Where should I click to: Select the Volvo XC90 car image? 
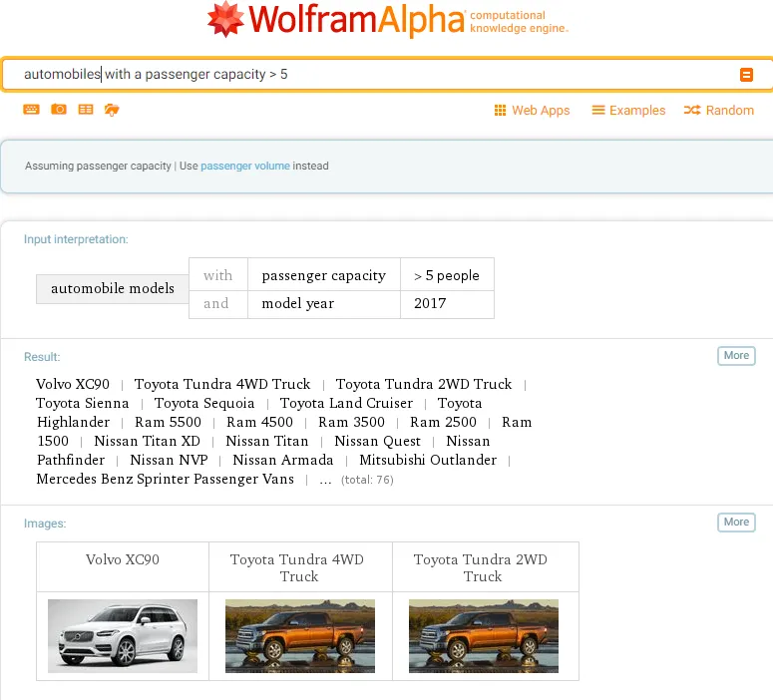(x=123, y=636)
